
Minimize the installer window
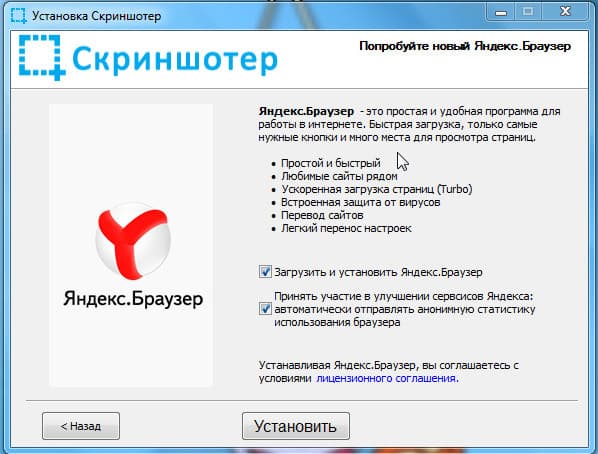[x=501, y=12]
